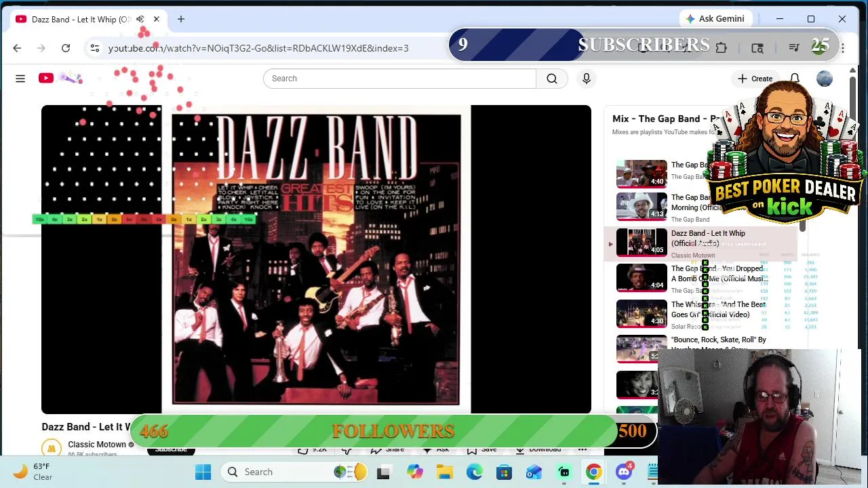This screenshot has width=868, height=488.
Task: Open the YouTube hamburger guide menu
Action: point(20,79)
